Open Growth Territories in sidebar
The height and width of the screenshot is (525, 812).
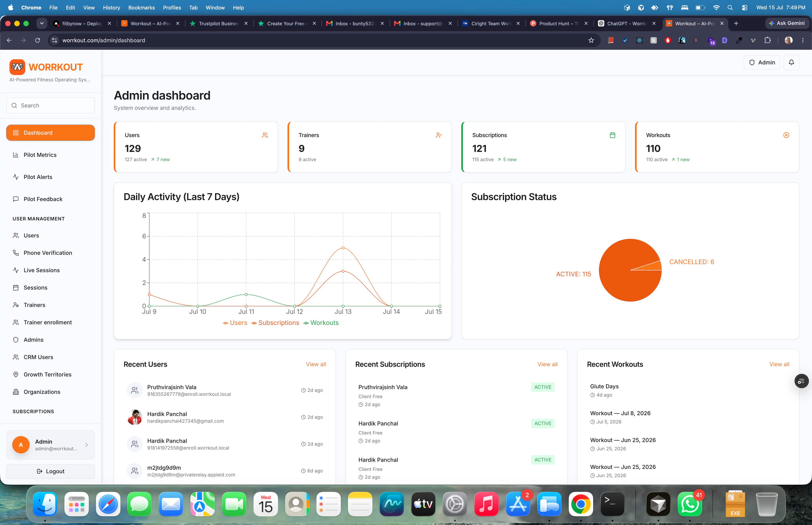[50, 374]
